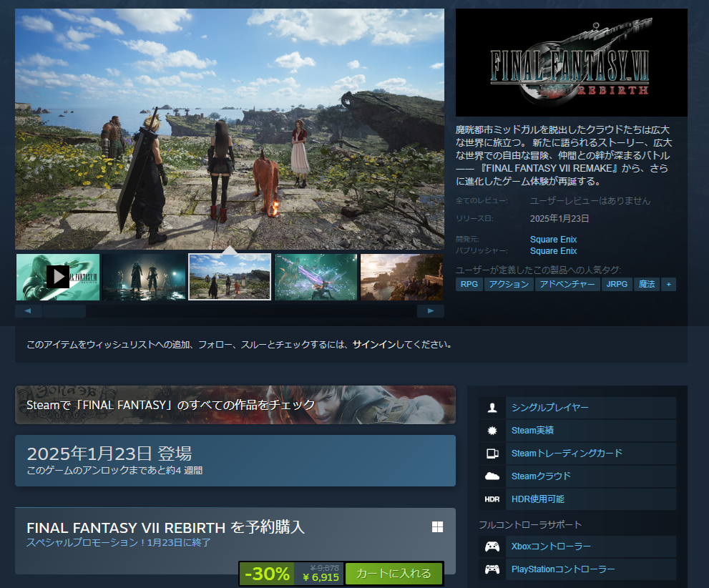Click the thumbnail strip scrollbar handle
Screen dimensions: 709x588
[64, 311]
